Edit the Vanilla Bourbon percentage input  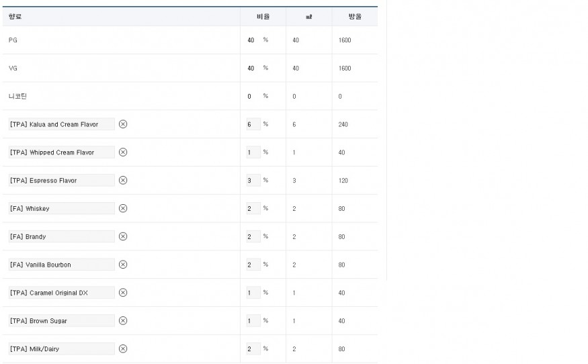click(253, 265)
